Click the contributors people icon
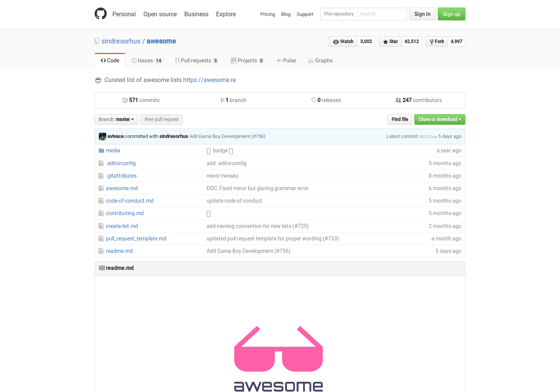 (x=398, y=100)
